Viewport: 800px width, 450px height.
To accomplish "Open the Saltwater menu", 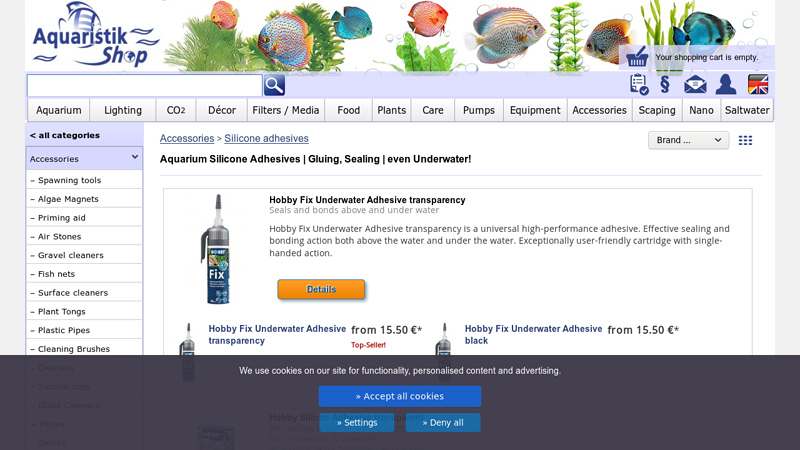I will [747, 110].
